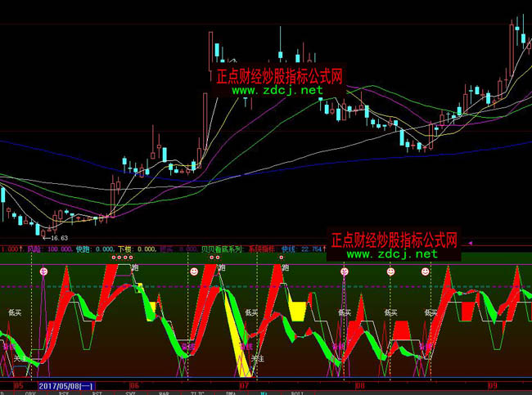This screenshot has height=395, width=532.
Task: Click the leftmost 低买 signal label
Action: (x=16, y=312)
